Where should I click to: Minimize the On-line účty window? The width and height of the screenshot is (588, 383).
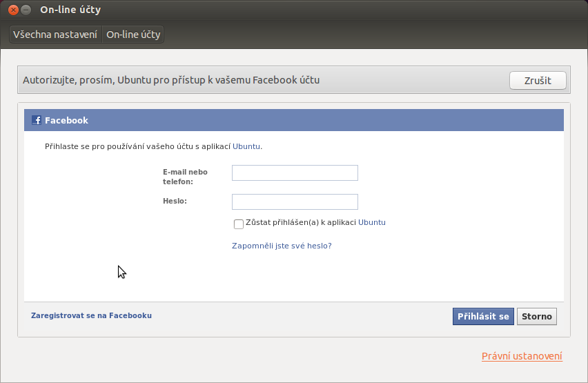click(26, 10)
